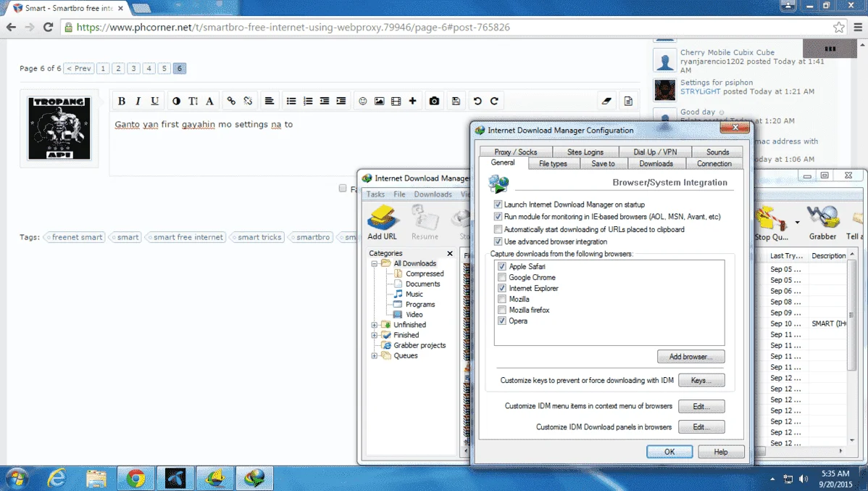Show hidden icons in the system tray
Viewport: 868px width, 491px height.
pyautogui.click(x=772, y=479)
